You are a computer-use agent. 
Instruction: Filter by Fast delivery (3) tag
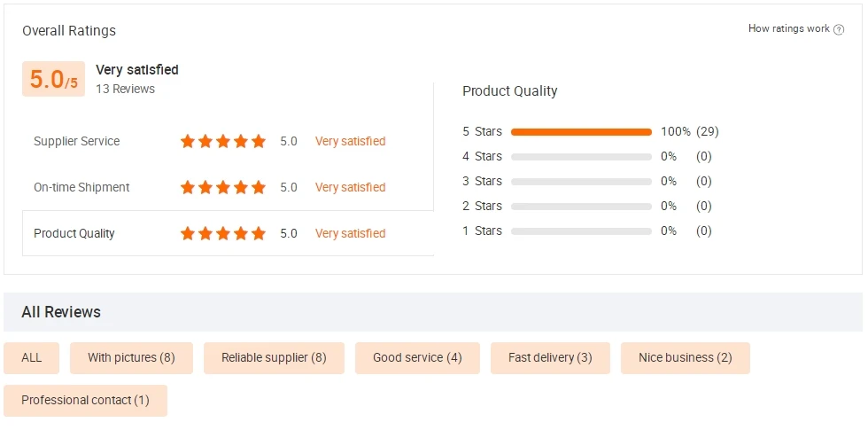point(550,358)
